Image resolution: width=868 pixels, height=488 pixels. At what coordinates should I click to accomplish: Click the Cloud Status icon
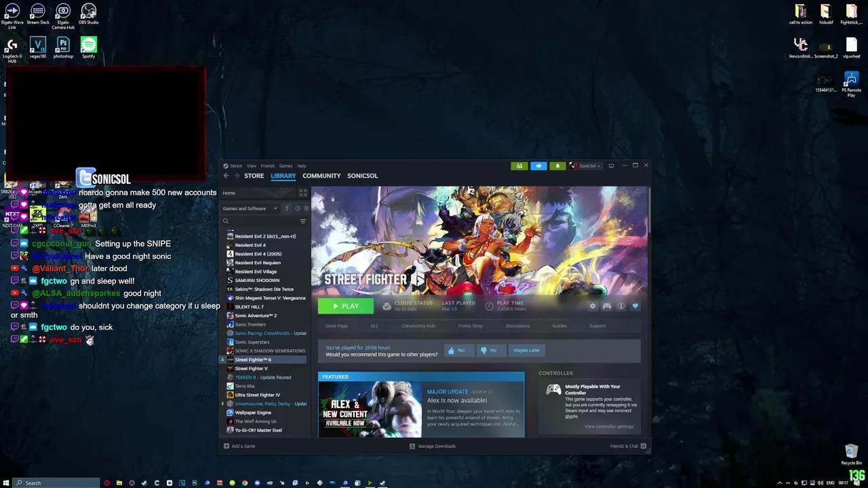(387, 306)
